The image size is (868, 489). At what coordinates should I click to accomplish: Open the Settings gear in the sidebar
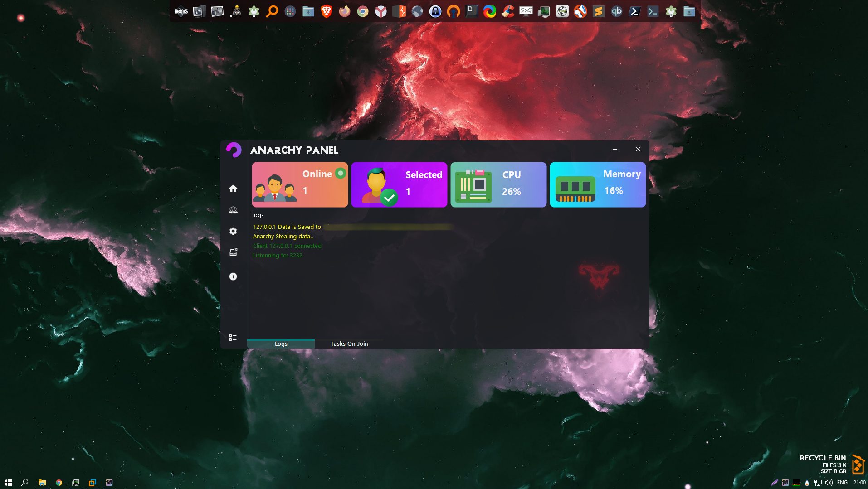tap(233, 231)
